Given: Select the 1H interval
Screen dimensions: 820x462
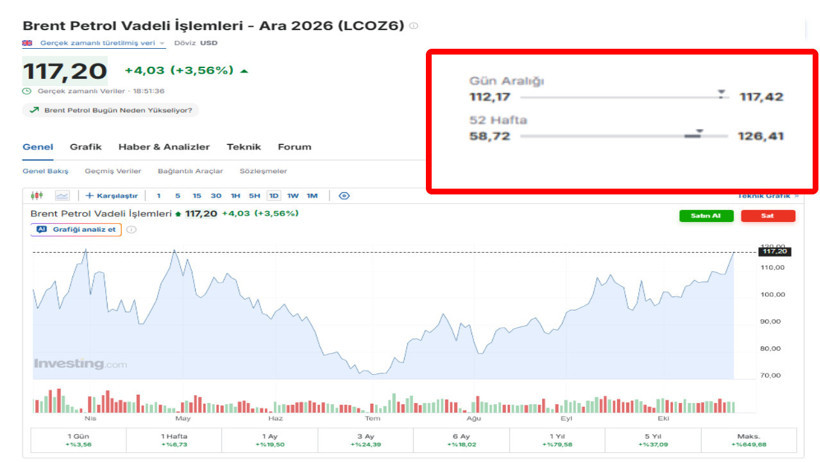Looking at the screenshot, I should pyautogui.click(x=235, y=196).
